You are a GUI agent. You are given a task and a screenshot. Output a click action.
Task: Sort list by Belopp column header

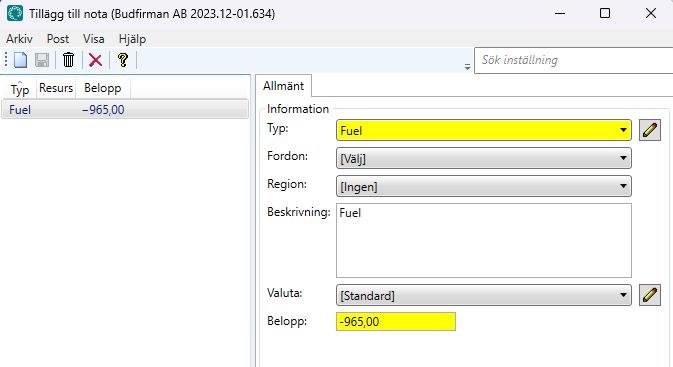pos(103,88)
